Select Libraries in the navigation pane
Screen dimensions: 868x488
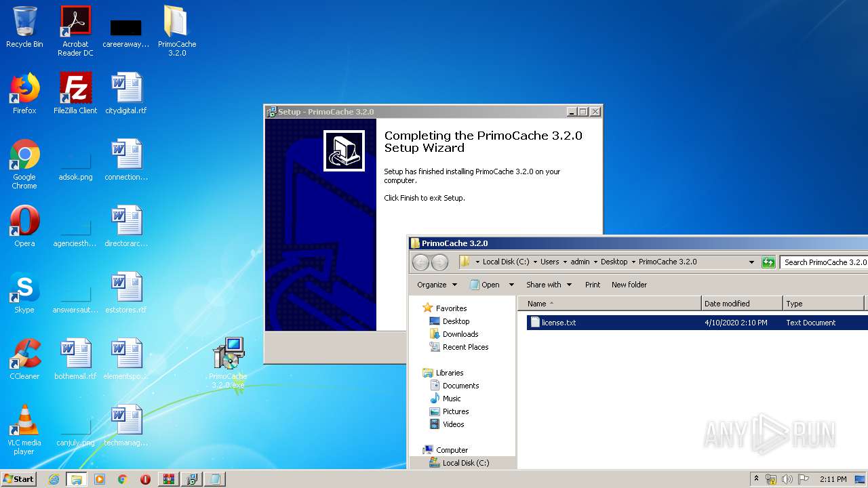pos(450,373)
